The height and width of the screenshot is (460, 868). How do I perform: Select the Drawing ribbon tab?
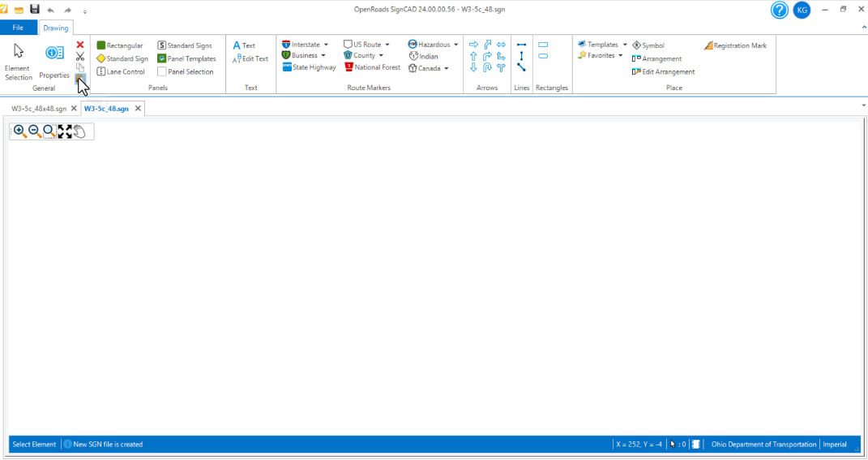56,28
